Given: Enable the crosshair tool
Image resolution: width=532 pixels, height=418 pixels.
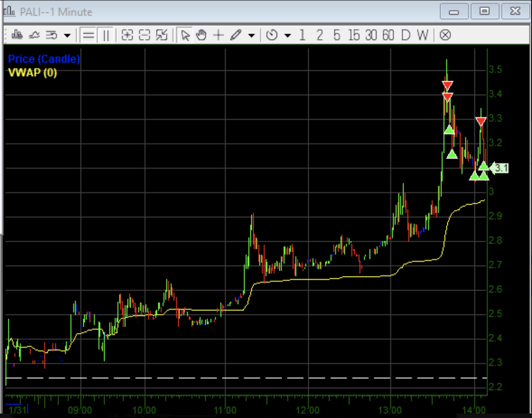Looking at the screenshot, I should (x=218, y=35).
